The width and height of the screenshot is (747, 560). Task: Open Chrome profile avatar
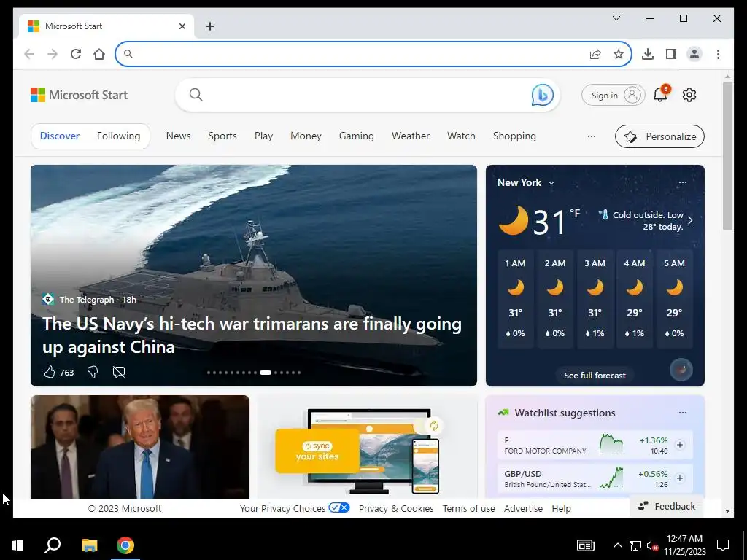tap(694, 54)
